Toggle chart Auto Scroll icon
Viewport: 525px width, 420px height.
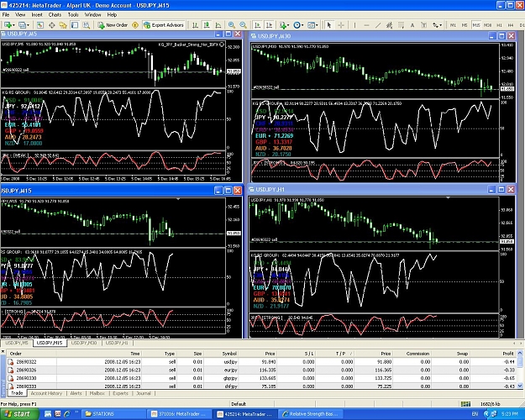(x=258, y=25)
